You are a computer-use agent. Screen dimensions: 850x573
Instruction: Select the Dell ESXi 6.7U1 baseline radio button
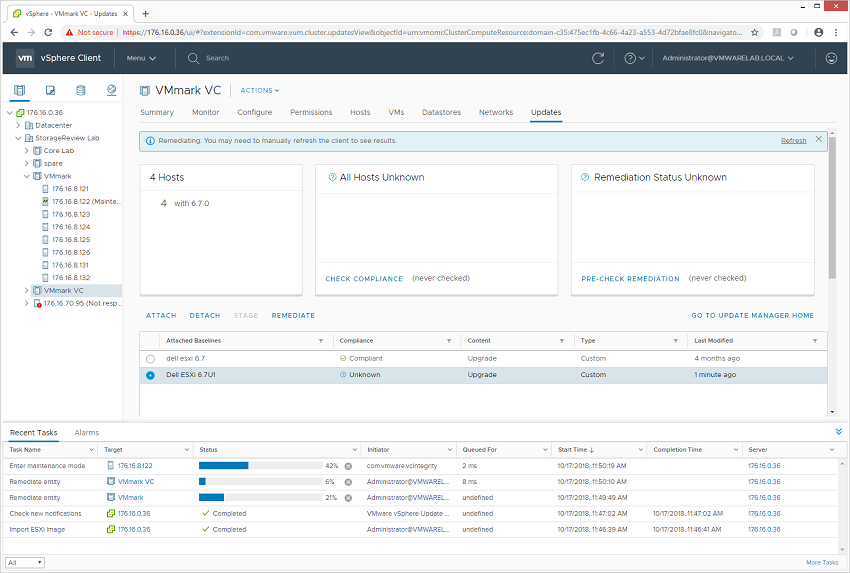(x=150, y=375)
